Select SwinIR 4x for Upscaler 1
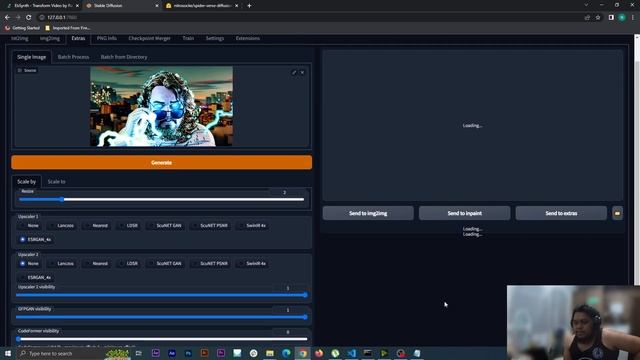This screenshot has width=640, height=360. click(x=252, y=225)
